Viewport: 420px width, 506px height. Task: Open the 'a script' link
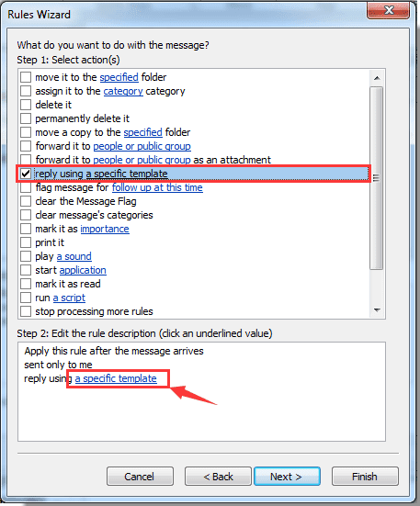[x=69, y=298]
